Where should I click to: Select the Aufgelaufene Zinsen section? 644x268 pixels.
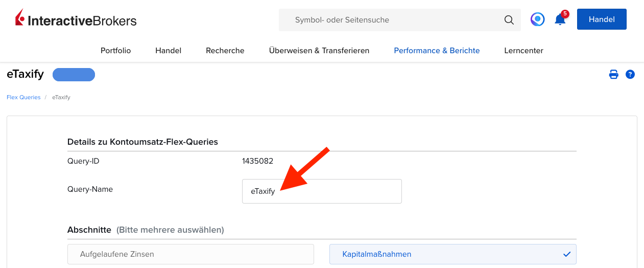[190, 254]
